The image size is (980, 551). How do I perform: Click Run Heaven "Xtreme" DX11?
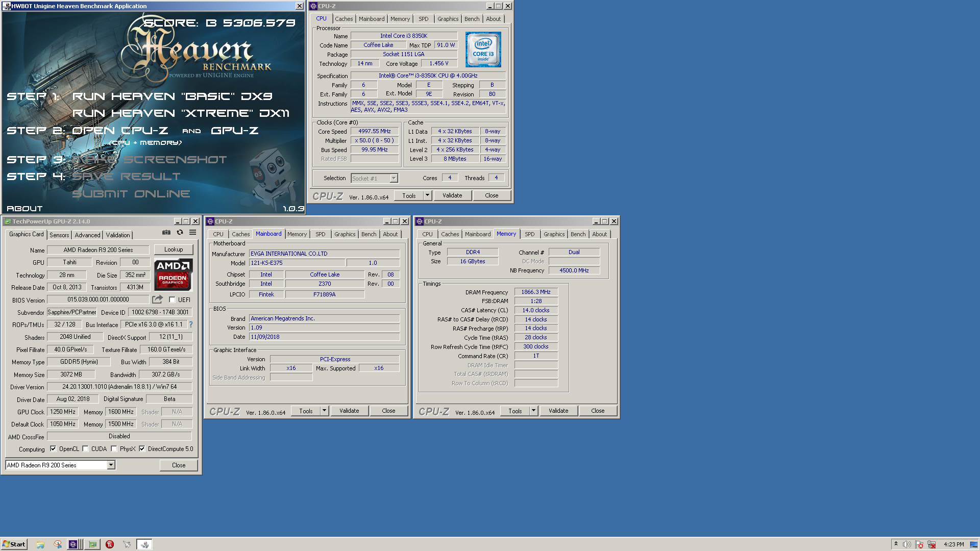181,113
